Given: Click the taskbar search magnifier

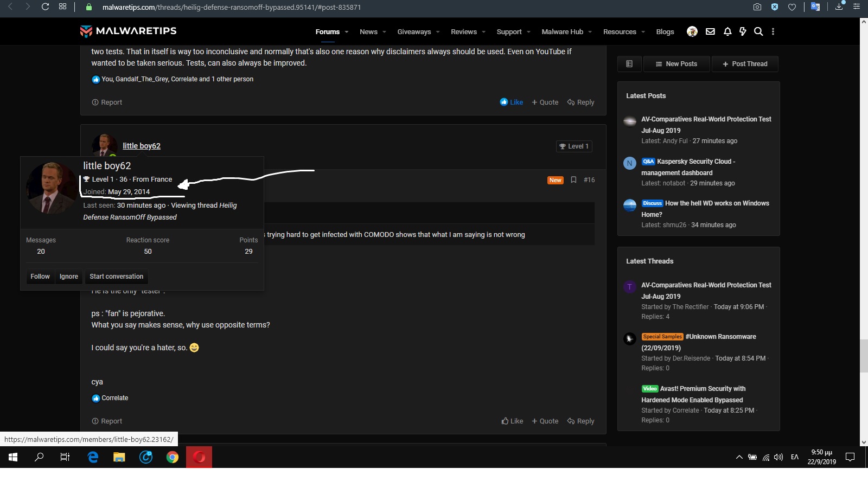Looking at the screenshot, I should tap(39, 457).
